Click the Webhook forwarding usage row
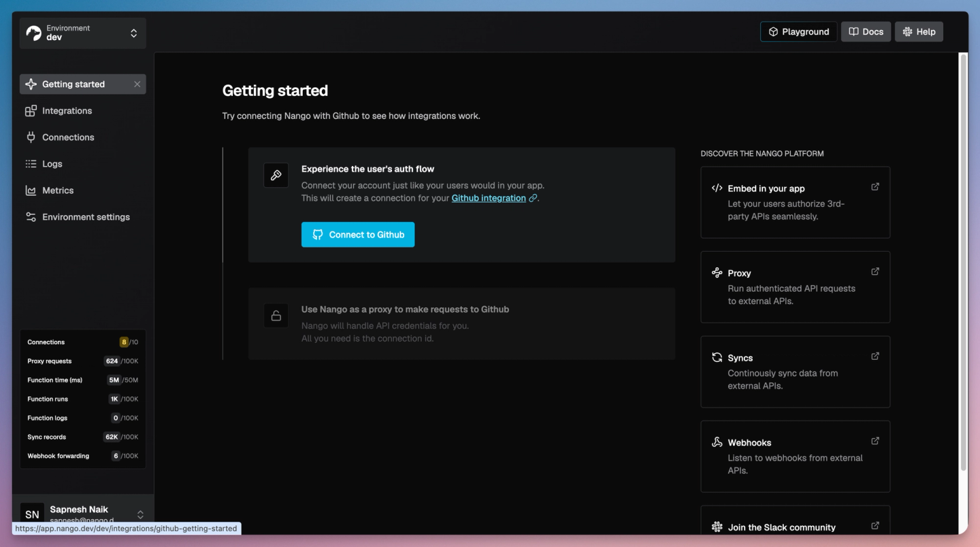This screenshot has width=980, height=547. click(83, 457)
